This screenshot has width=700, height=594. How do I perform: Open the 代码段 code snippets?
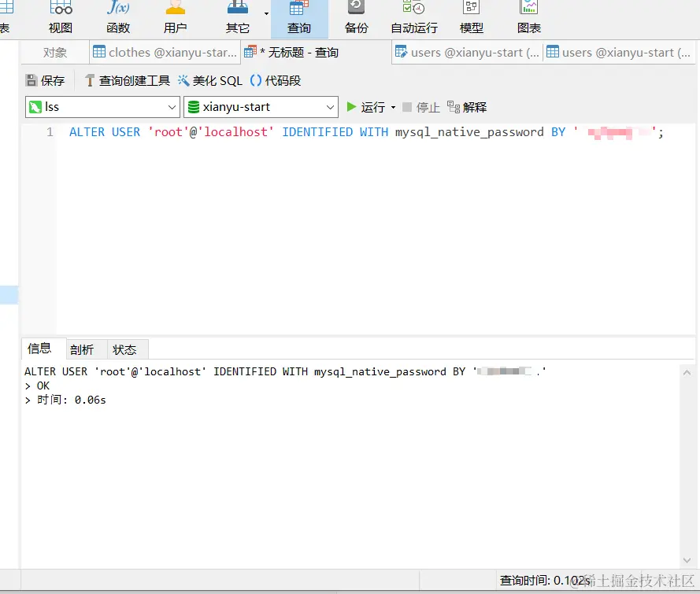click(276, 81)
